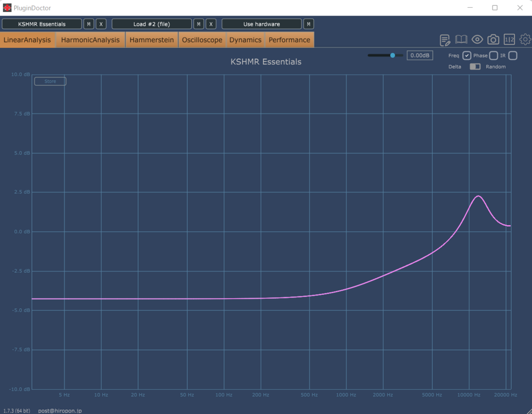Open the KSHMR Essentials plugin slot
This screenshot has height=414, width=532.
click(42, 24)
